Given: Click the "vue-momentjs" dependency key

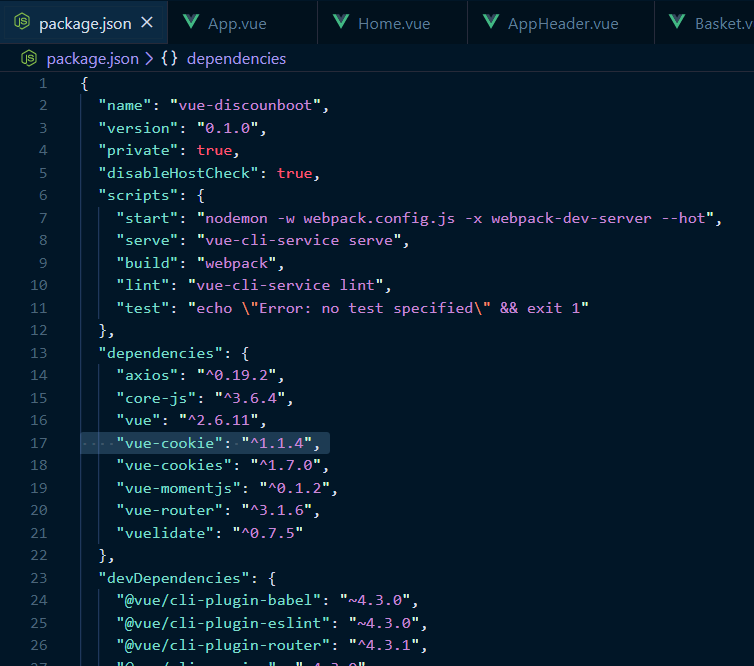Looking at the screenshot, I should pos(178,488).
